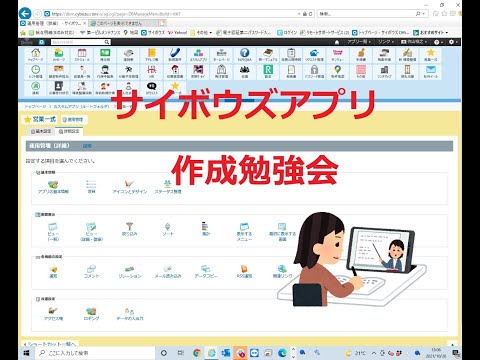The width and height of the screenshot is (480, 360).
Task: Click the 運用管理 button beside 営業一式
Action: tap(73, 119)
